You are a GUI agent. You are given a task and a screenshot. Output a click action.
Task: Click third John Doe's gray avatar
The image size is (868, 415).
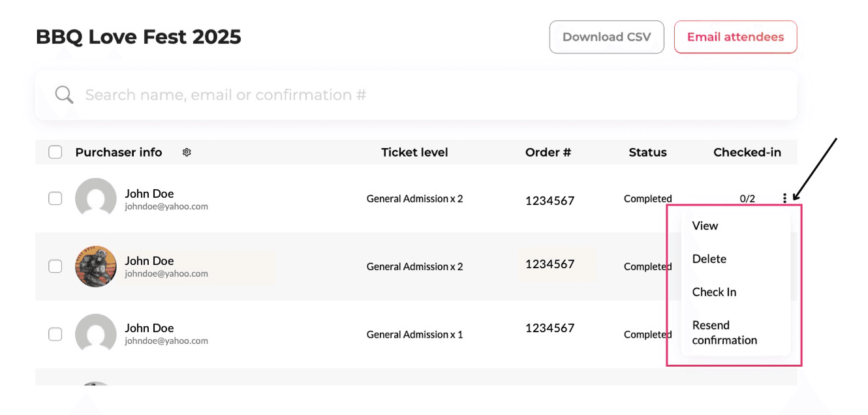pyautogui.click(x=96, y=334)
